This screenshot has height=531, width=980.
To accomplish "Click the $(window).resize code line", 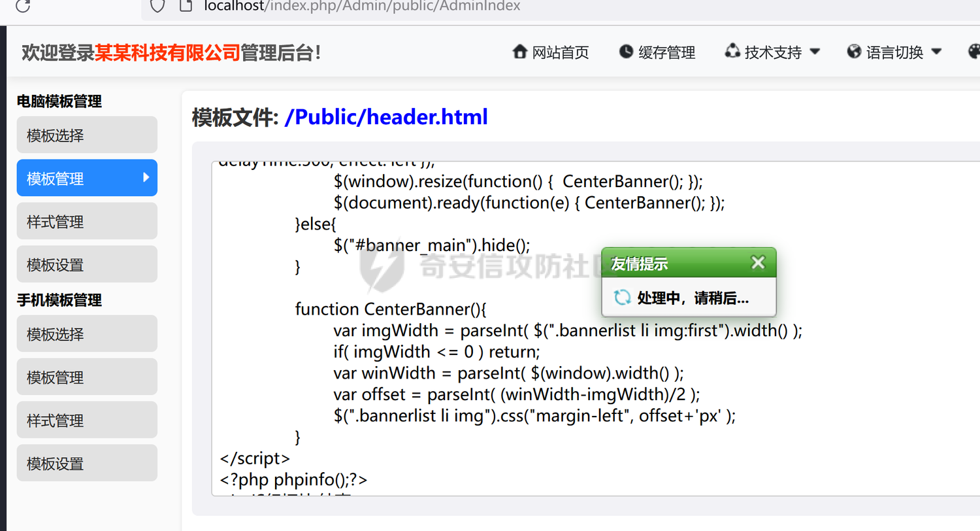I will (518, 181).
